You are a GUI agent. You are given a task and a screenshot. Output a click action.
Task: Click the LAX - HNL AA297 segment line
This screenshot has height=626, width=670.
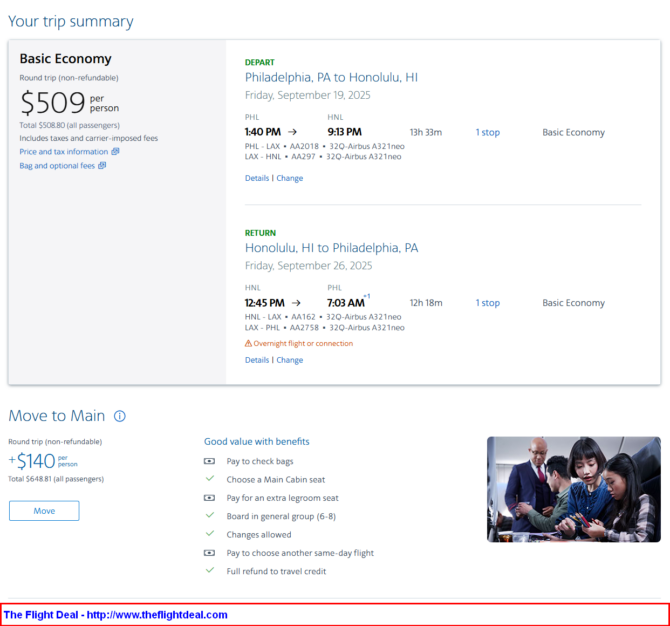[323, 157]
